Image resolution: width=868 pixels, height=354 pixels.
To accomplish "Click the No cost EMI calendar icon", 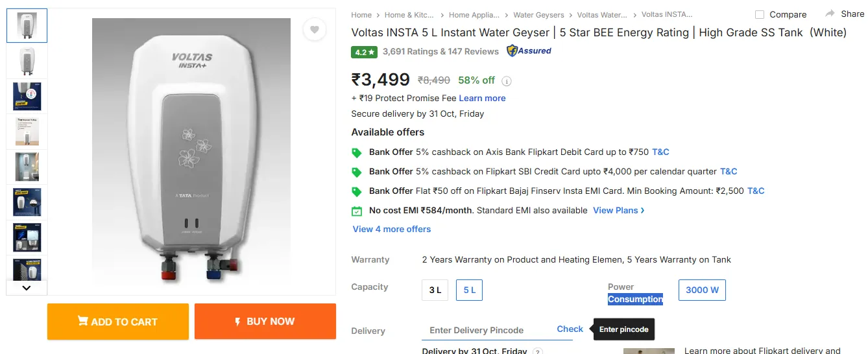I will click(x=356, y=211).
